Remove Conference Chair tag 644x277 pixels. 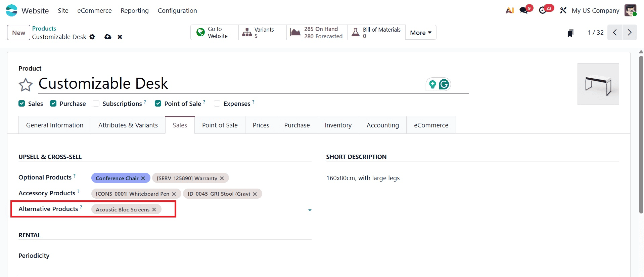(x=143, y=178)
